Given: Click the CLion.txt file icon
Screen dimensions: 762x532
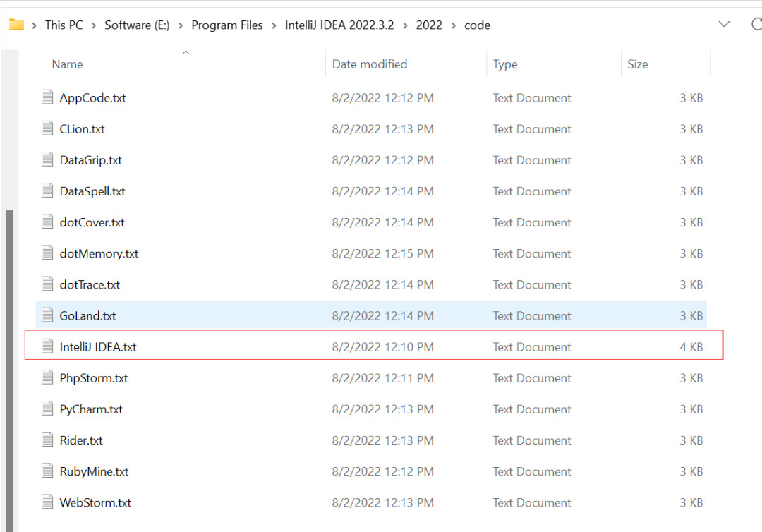Looking at the screenshot, I should tap(47, 128).
